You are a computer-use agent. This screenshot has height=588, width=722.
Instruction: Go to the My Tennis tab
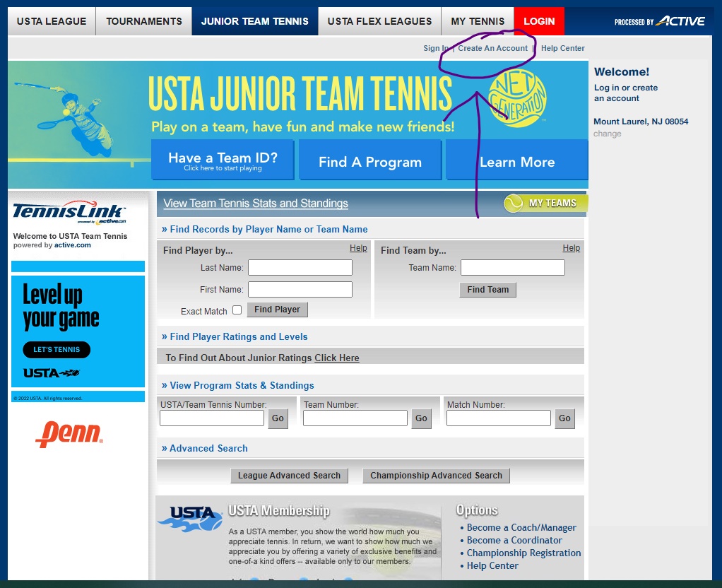point(478,21)
